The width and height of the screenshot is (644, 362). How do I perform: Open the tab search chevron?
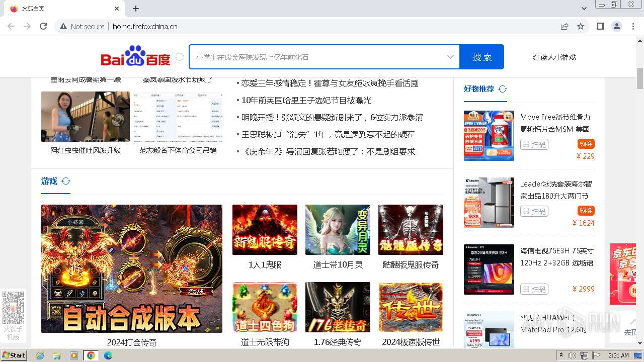pyautogui.click(x=584, y=9)
